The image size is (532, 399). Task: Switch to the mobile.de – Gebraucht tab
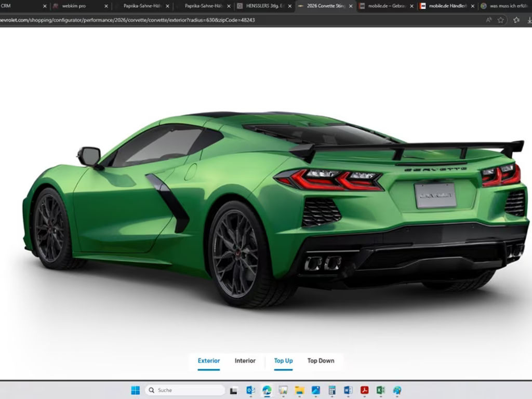pyautogui.click(x=387, y=6)
